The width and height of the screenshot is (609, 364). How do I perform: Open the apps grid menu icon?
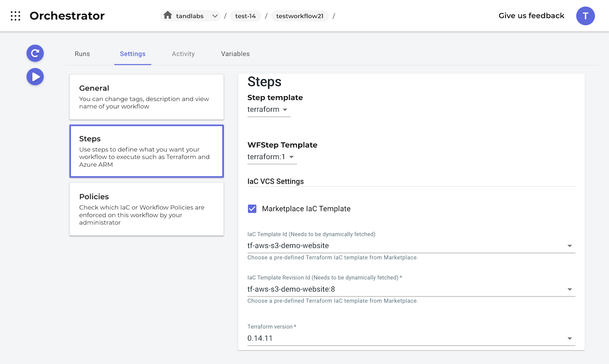(x=15, y=16)
